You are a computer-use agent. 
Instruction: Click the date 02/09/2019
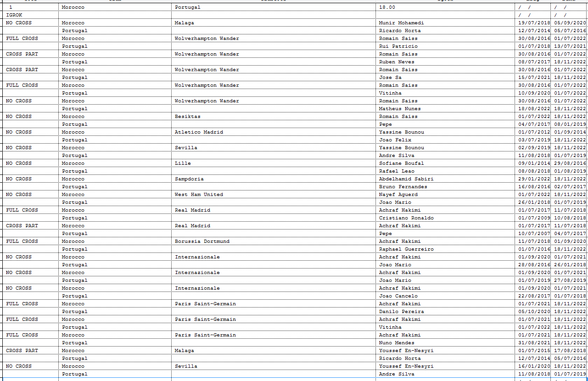(x=534, y=148)
